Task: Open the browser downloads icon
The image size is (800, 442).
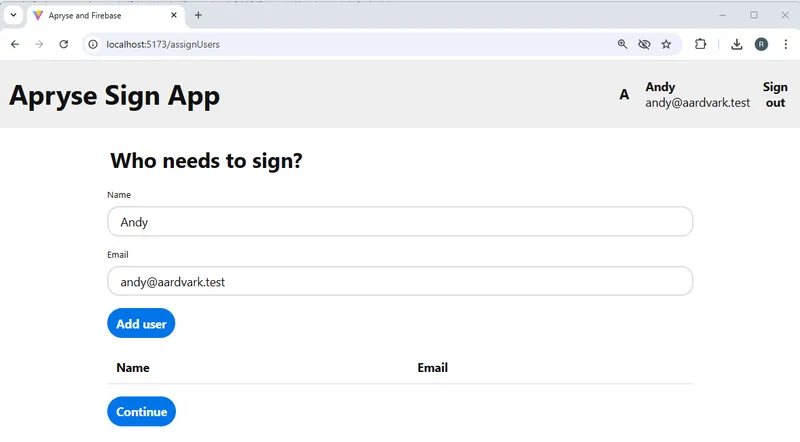Action: pos(737,44)
